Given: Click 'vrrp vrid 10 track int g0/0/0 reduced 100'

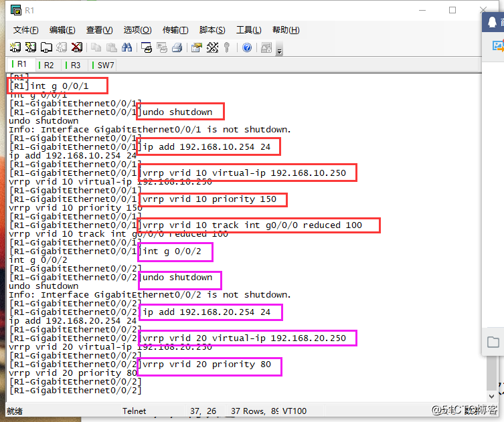Looking at the screenshot, I should click(x=252, y=225).
